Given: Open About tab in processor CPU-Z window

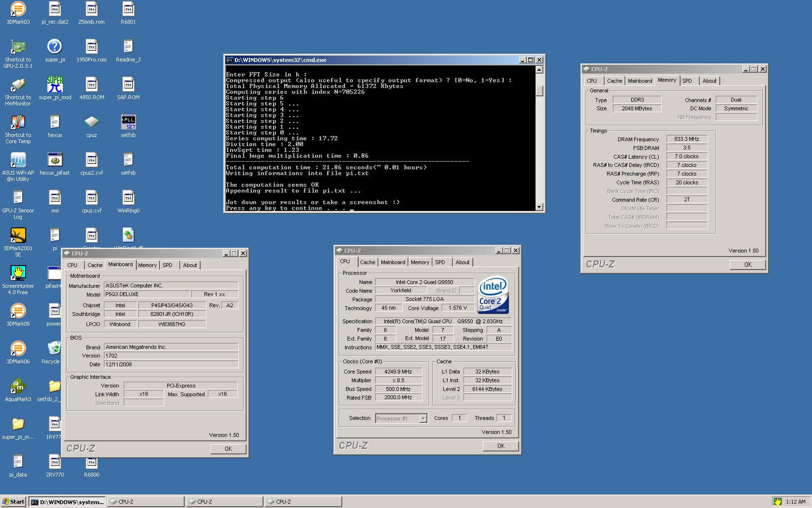Looking at the screenshot, I should (x=463, y=262).
